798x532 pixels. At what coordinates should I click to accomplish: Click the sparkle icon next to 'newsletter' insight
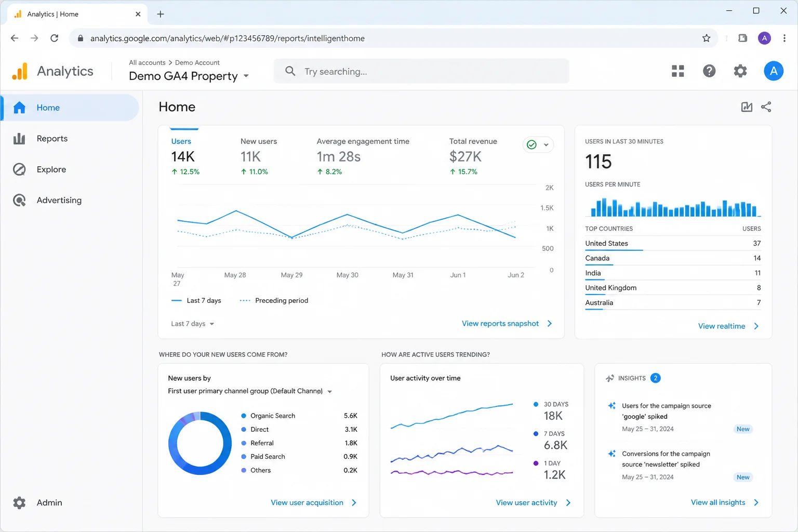(x=612, y=454)
